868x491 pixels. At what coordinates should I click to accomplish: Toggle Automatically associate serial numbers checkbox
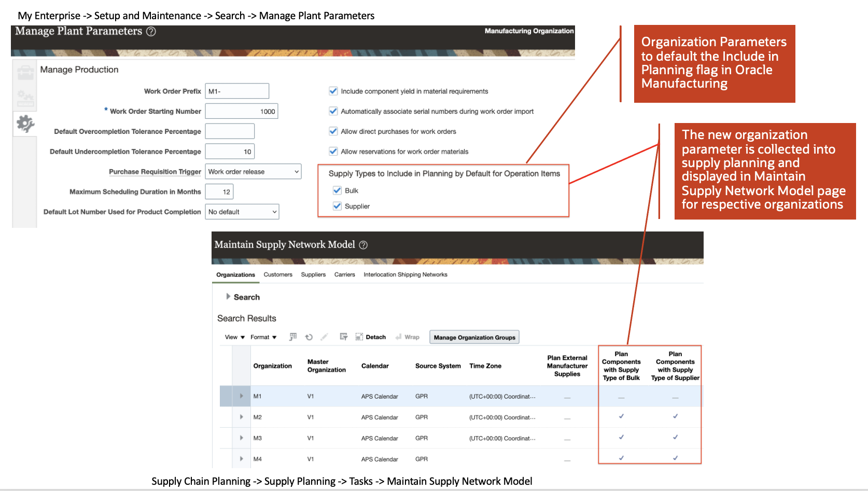333,111
